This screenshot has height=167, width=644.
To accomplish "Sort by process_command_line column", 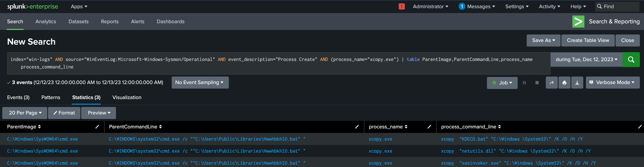I will pyautogui.click(x=471, y=127).
